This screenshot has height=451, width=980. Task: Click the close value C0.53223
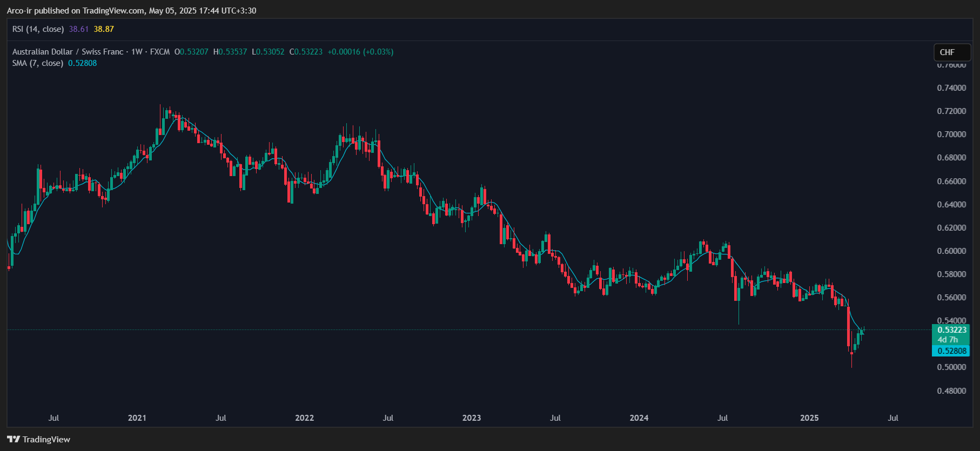pos(306,52)
